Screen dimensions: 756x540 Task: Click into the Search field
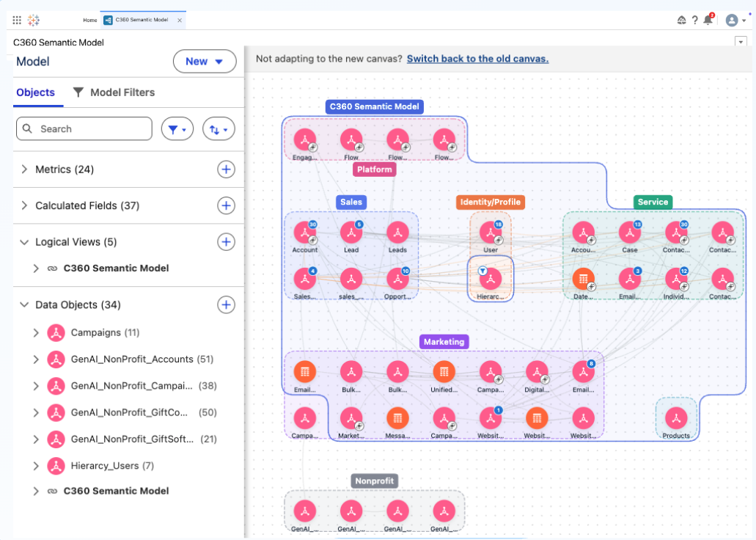click(x=84, y=129)
